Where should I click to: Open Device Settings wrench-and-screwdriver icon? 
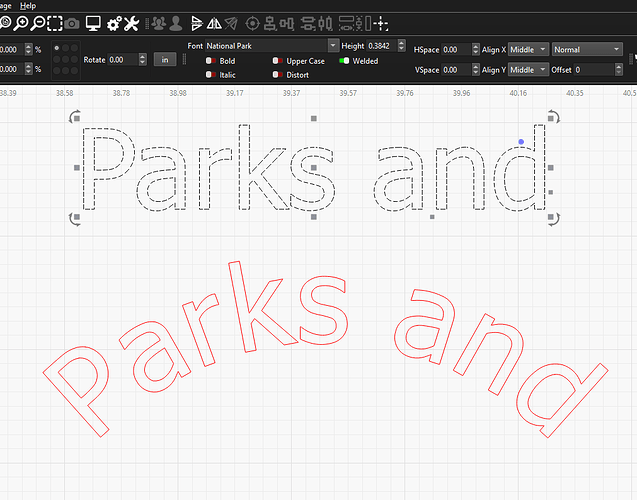[x=132, y=22]
